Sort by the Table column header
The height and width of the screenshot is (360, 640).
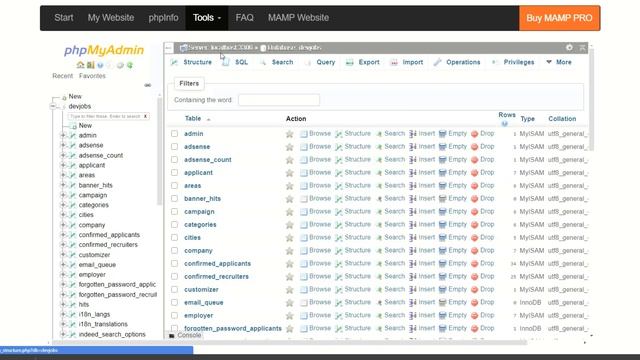tap(193, 119)
